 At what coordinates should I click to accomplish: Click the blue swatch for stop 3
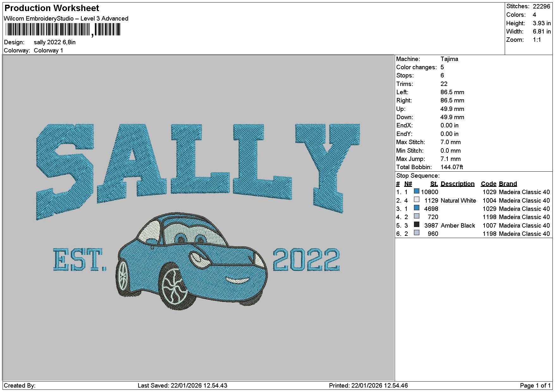click(416, 208)
